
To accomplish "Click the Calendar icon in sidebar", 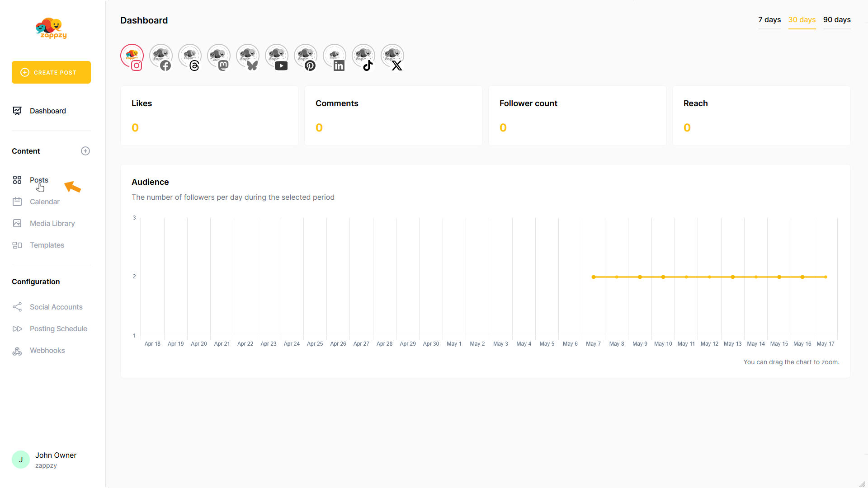I will click(x=17, y=202).
